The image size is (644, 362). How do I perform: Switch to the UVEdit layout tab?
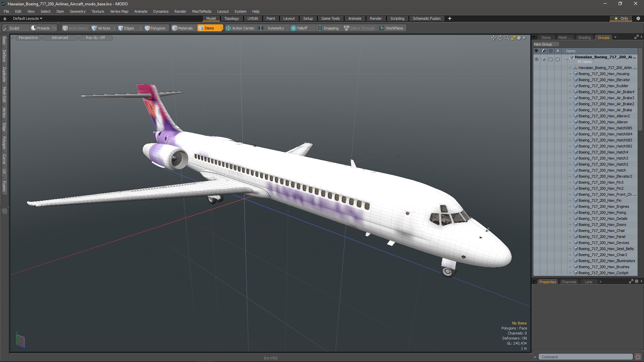coord(253,18)
